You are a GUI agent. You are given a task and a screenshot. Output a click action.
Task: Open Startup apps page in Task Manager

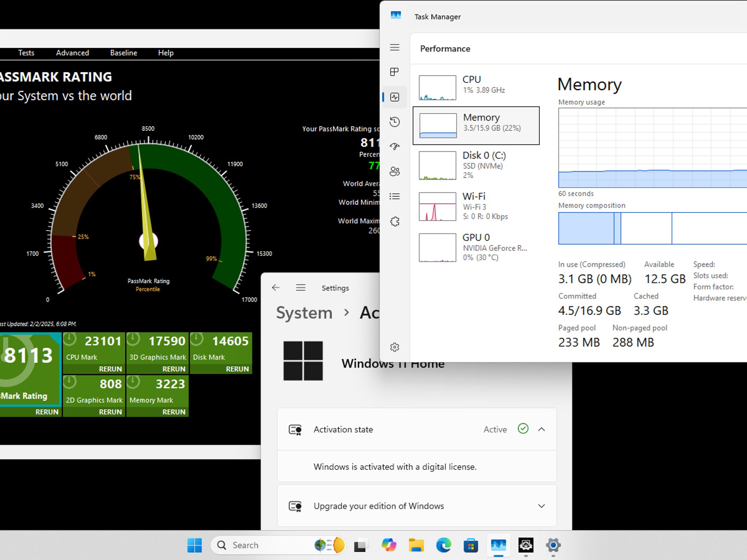pos(395,147)
